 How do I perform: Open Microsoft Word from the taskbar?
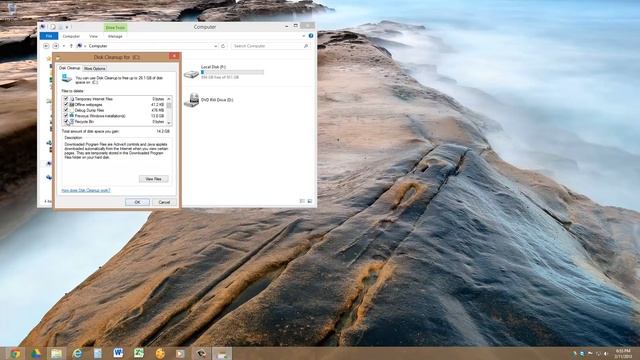point(118,353)
